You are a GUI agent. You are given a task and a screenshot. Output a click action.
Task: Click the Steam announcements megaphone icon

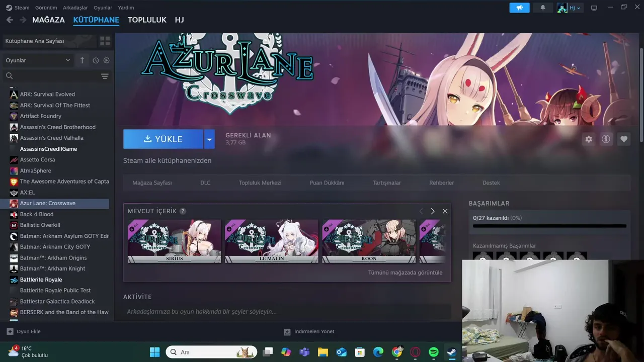pyautogui.click(x=519, y=8)
